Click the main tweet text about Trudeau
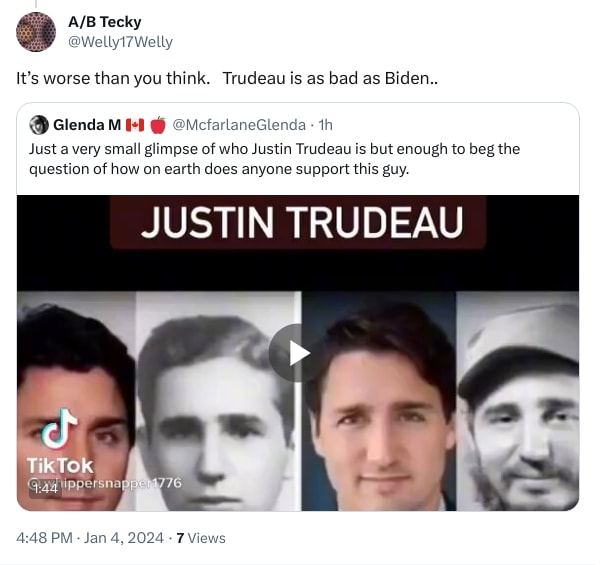The width and height of the screenshot is (611, 565). click(227, 78)
